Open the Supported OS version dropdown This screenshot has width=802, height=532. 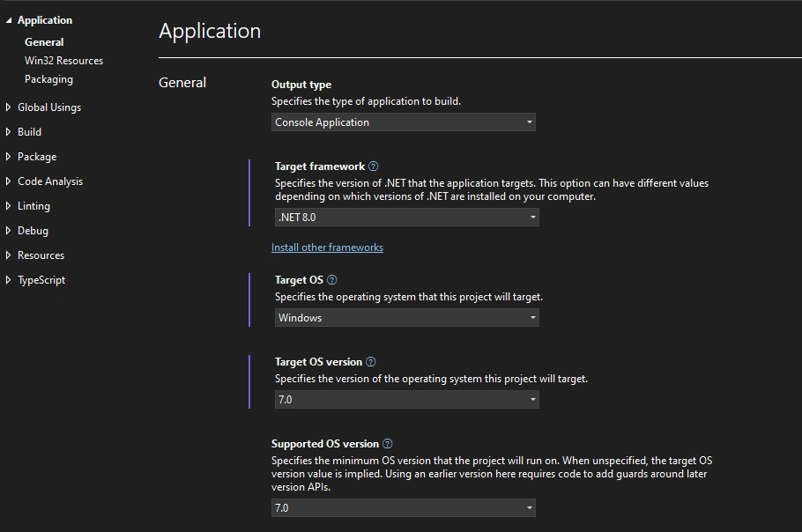click(403, 507)
